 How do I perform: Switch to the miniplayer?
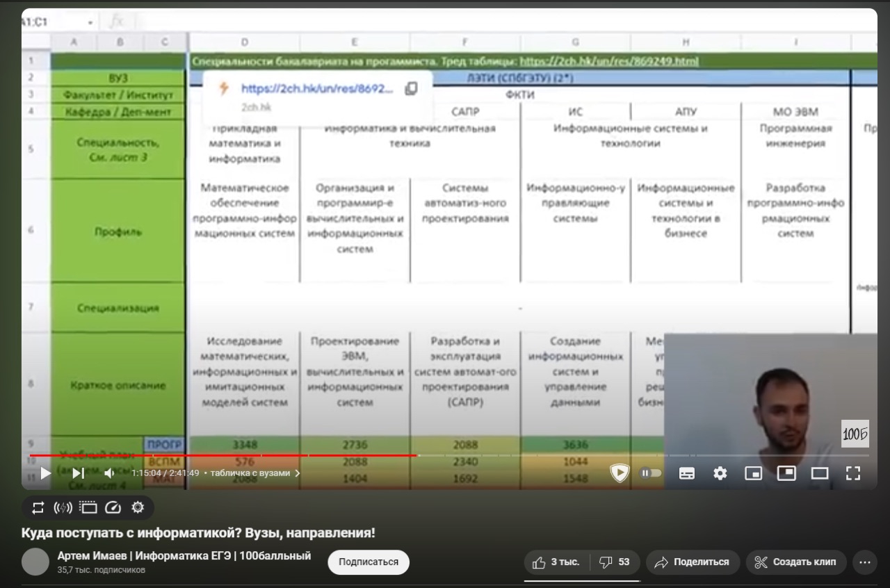pos(753,473)
